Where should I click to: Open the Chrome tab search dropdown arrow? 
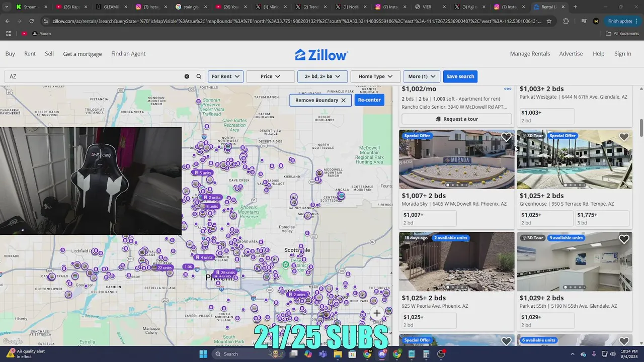(x=7, y=7)
